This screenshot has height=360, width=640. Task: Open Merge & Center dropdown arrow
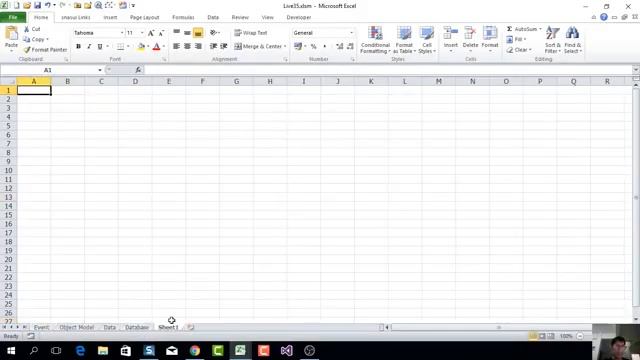pyautogui.click(x=285, y=47)
